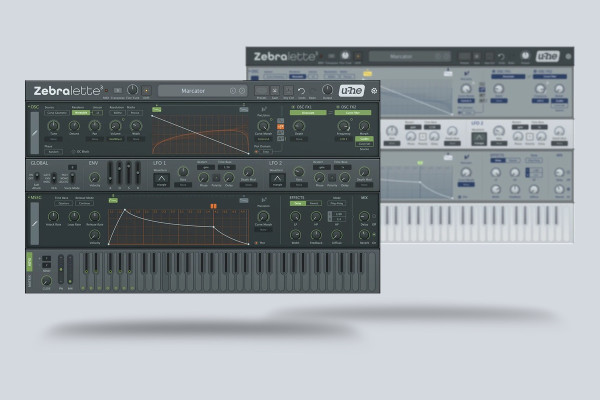This screenshot has height=400, width=600.
Task: Load next preset with the right arrow
Action: 242,91
